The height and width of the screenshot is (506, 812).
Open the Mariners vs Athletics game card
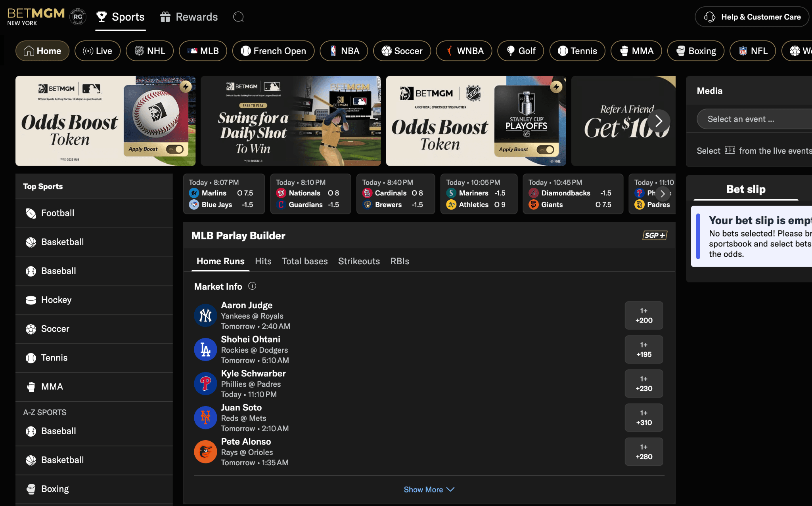[x=479, y=194]
